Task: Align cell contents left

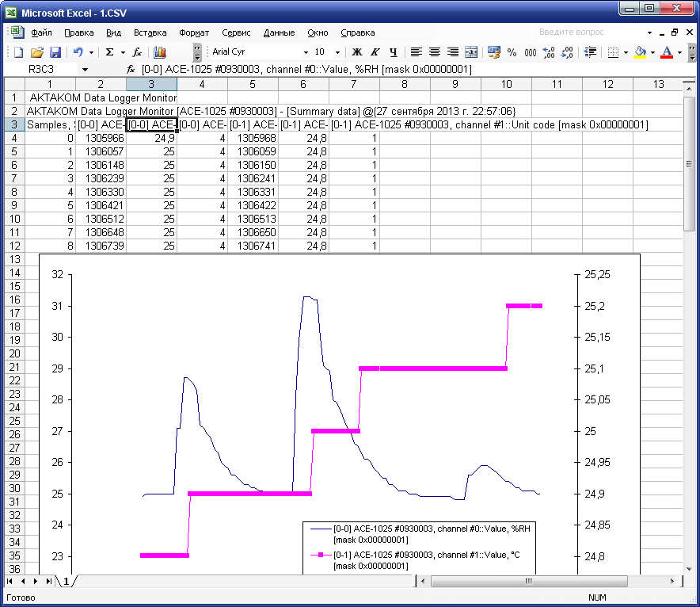Action: pos(416,52)
